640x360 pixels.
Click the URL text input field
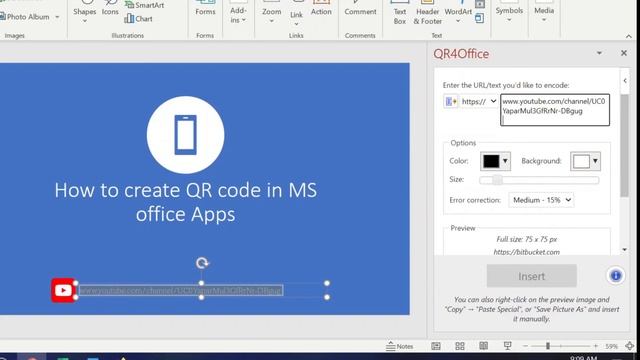555,110
